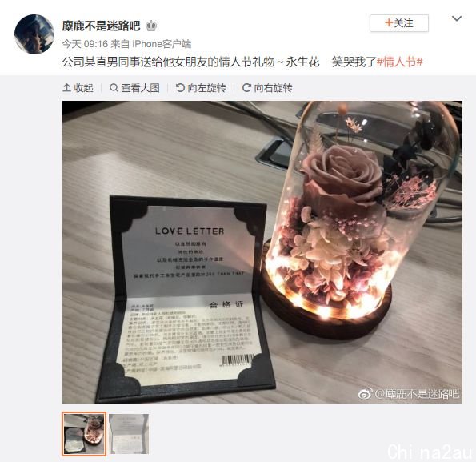Click the plus icon on the 关注 button
Screen dimensions: 476x462
click(x=389, y=22)
